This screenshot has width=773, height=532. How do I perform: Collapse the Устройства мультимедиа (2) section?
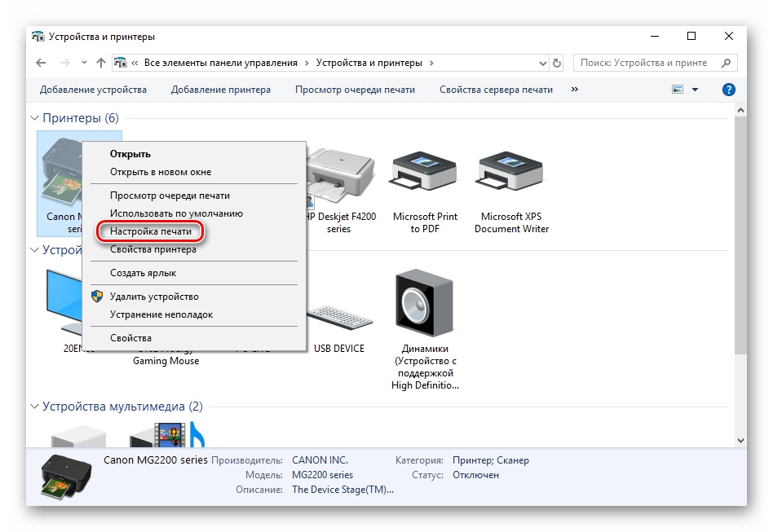33,406
